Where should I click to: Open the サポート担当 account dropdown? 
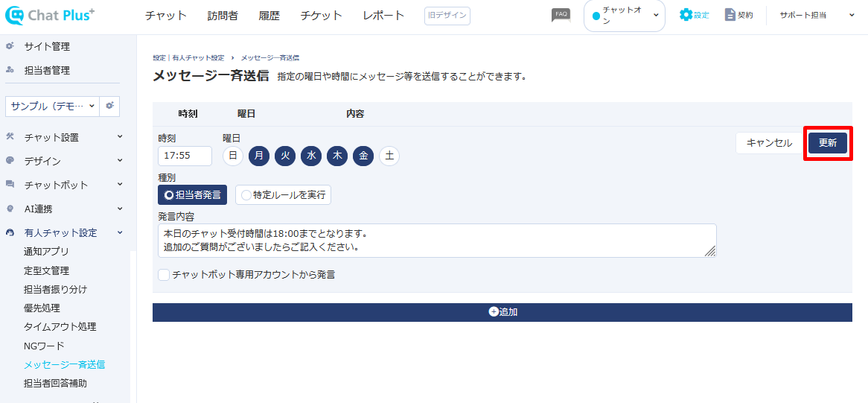[817, 15]
